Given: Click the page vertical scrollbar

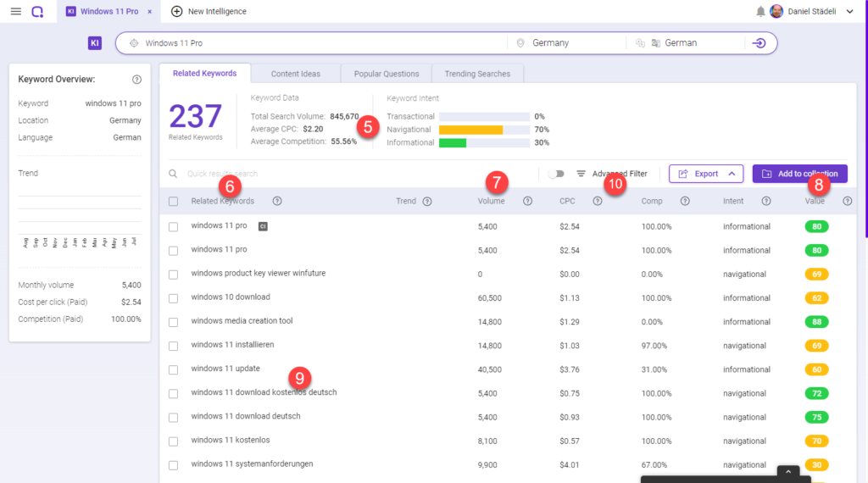Looking at the screenshot, I should (865, 119).
